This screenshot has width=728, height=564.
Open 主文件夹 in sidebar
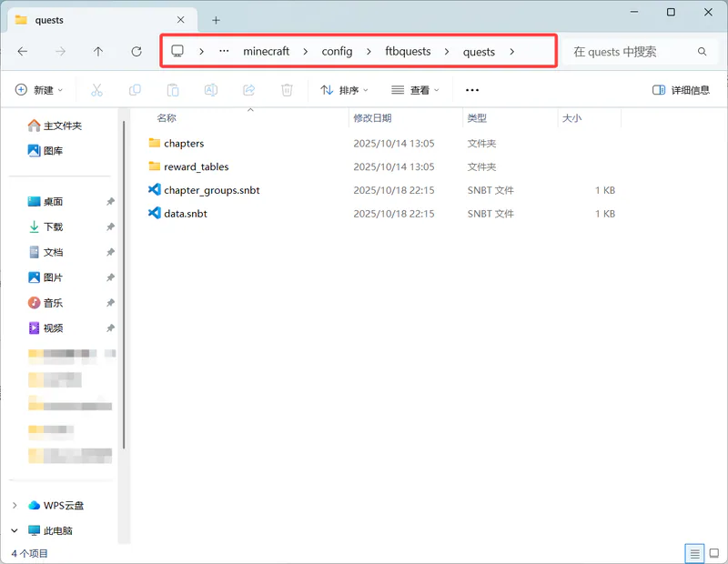point(55,126)
